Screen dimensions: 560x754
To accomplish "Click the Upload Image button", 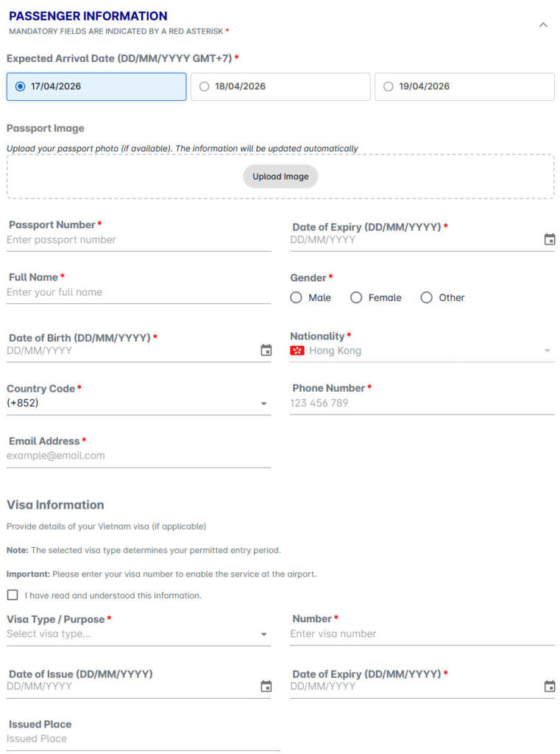I will pos(280,177).
